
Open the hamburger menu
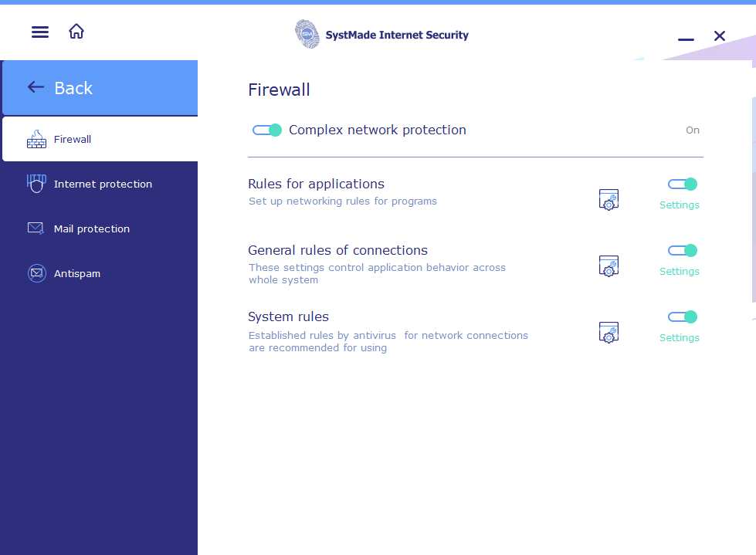[39, 32]
